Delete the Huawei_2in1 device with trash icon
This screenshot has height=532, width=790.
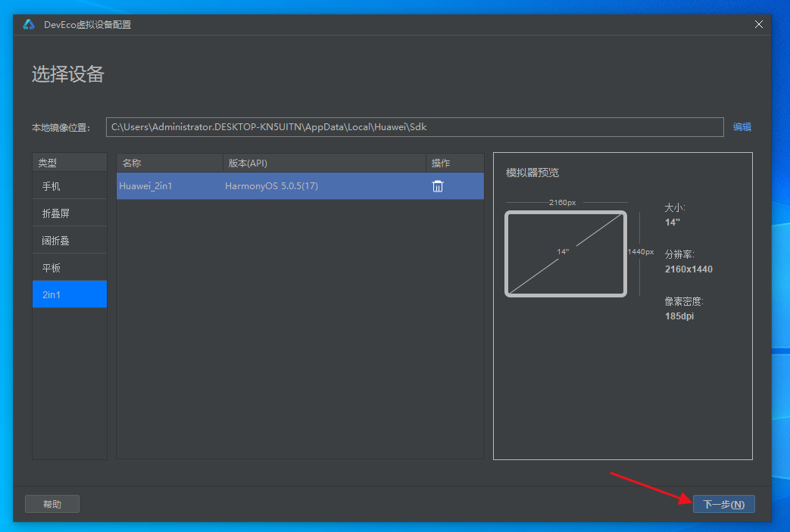438,186
